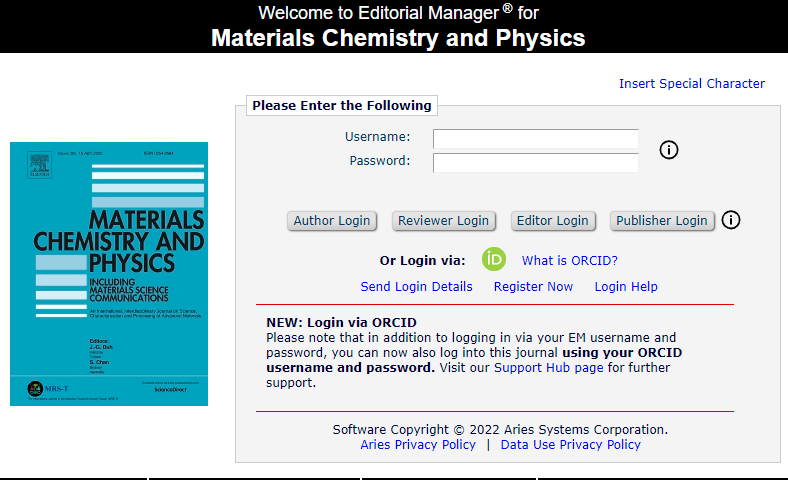Open the 'What is ORCID?' link

[x=570, y=261]
